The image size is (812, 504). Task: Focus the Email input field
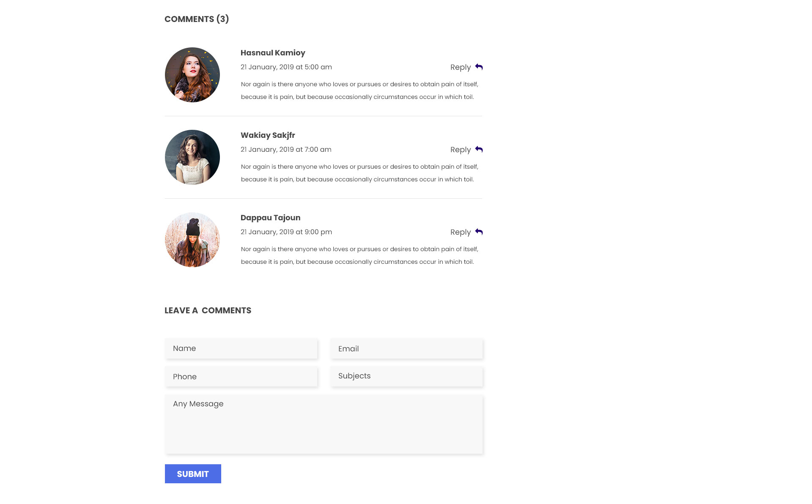coord(406,348)
